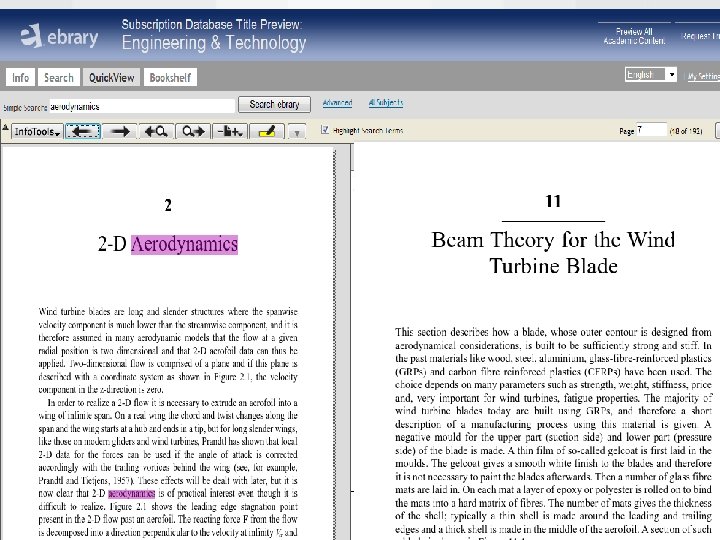This screenshot has width=720, height=540.
Task: Switch to the Bookshelf tab
Action: click(170, 77)
